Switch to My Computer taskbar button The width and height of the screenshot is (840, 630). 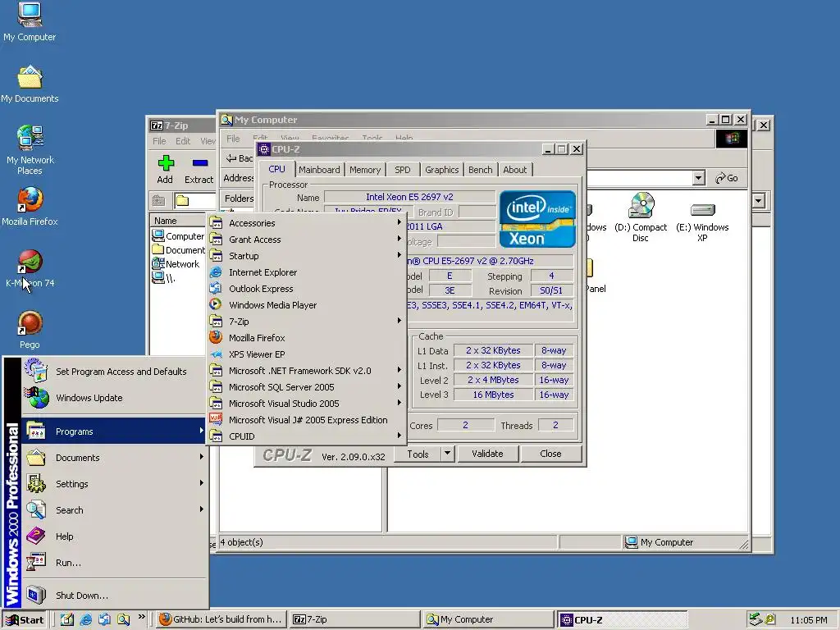coord(489,619)
